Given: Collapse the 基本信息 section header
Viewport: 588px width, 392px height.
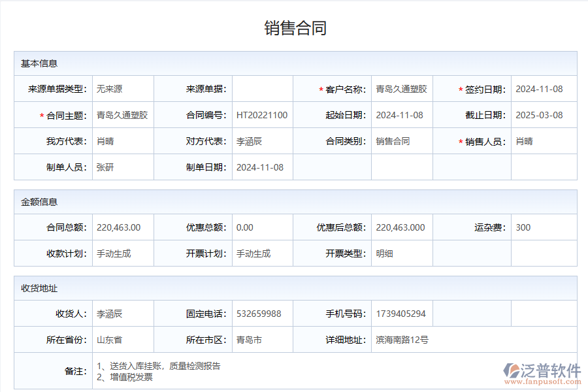Looking at the screenshot, I should [x=39, y=63].
